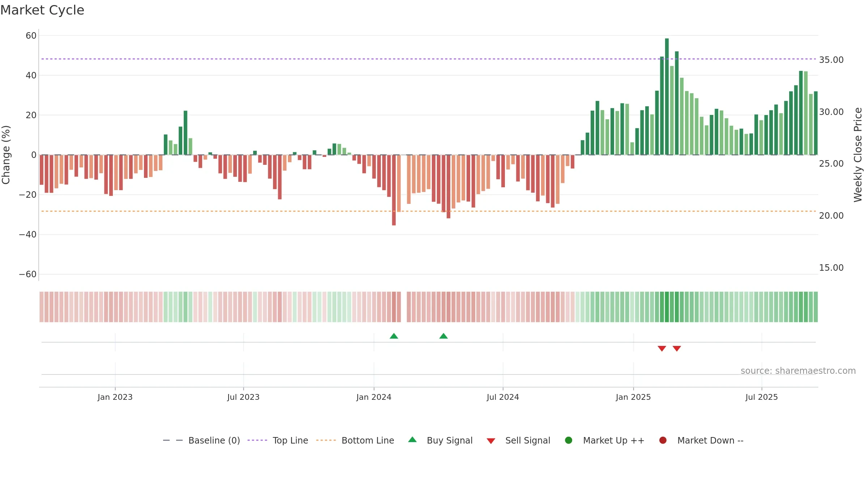This screenshot has height=488, width=868.
Task: Toggle the Sell Signal legend entry
Action: 518,440
